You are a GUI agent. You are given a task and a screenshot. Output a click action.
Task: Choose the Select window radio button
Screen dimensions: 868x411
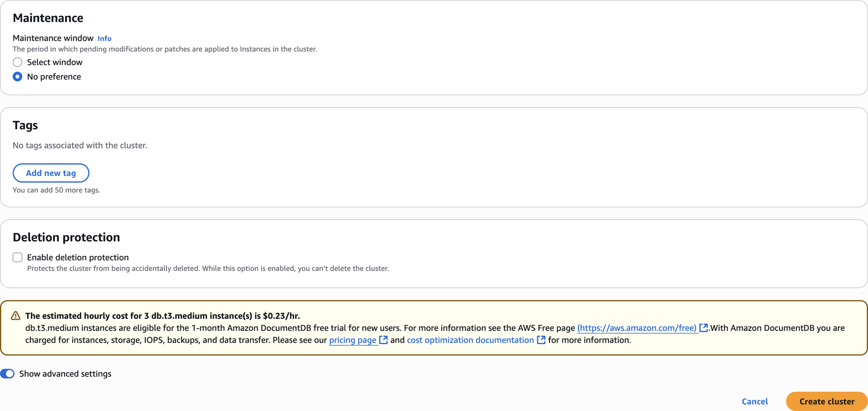[17, 62]
